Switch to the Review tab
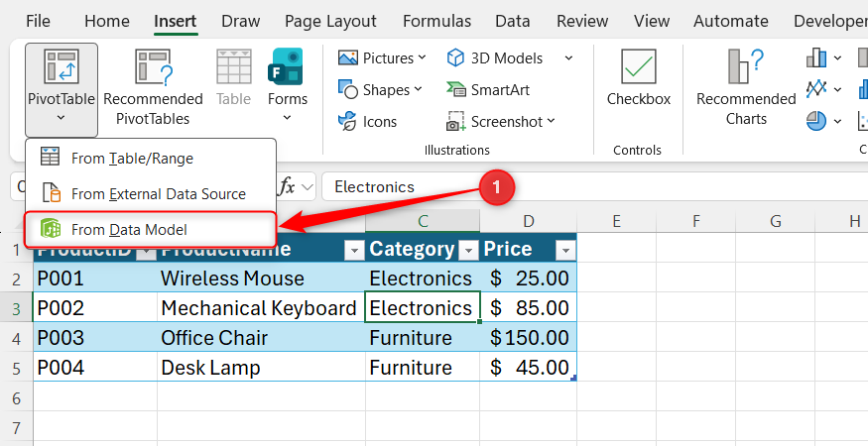Viewport: 868px width, 446px height. tap(582, 21)
